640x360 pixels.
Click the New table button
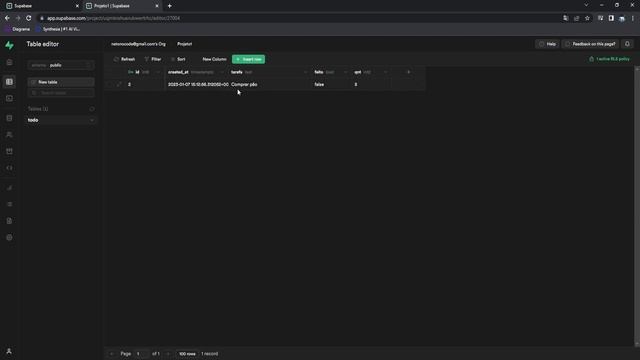[61, 82]
